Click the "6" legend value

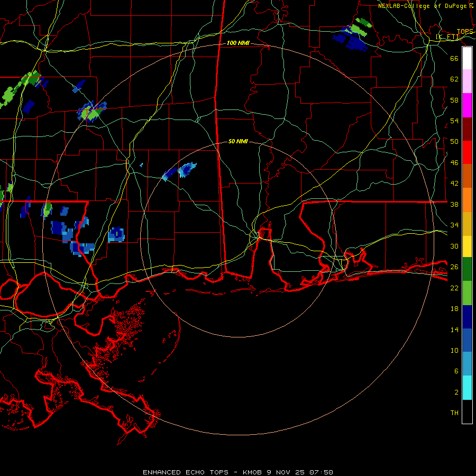pos(456,371)
